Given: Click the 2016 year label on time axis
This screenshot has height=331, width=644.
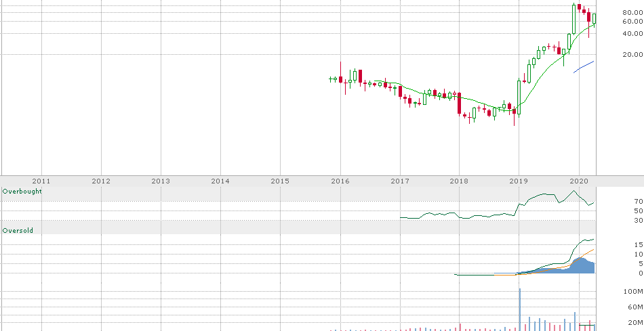Looking at the screenshot, I should click(340, 181).
